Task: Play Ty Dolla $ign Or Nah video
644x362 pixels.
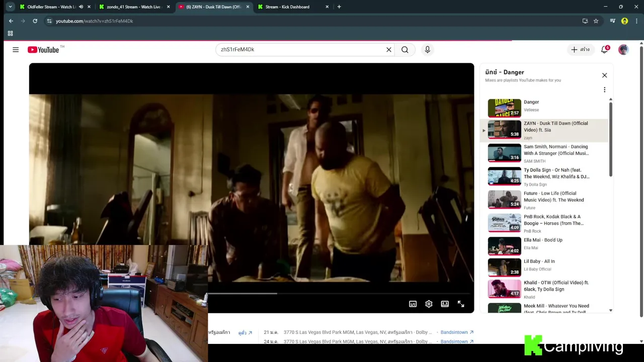Action: click(543, 176)
